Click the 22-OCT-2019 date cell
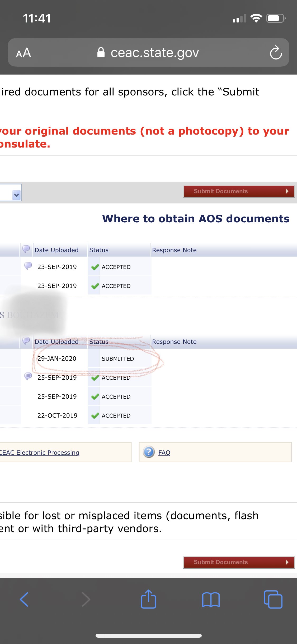The width and height of the screenshot is (297, 644). click(x=57, y=416)
